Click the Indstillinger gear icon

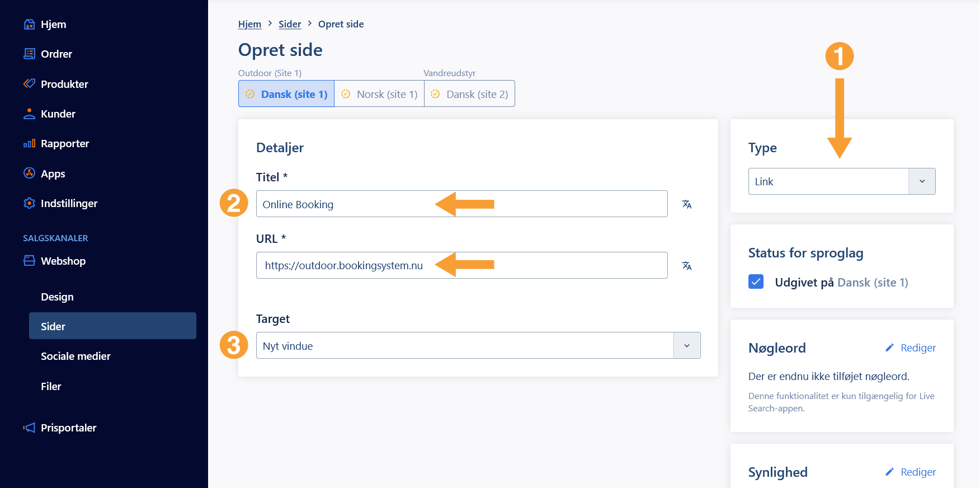[x=29, y=203]
